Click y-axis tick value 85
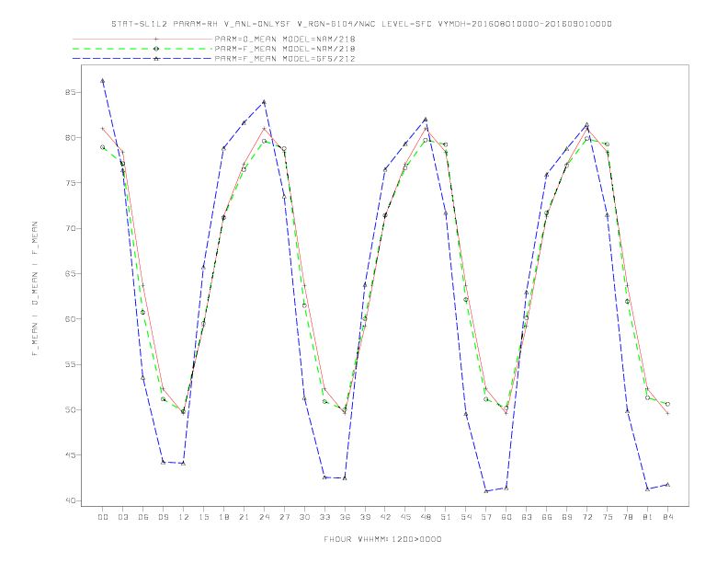 (x=70, y=92)
